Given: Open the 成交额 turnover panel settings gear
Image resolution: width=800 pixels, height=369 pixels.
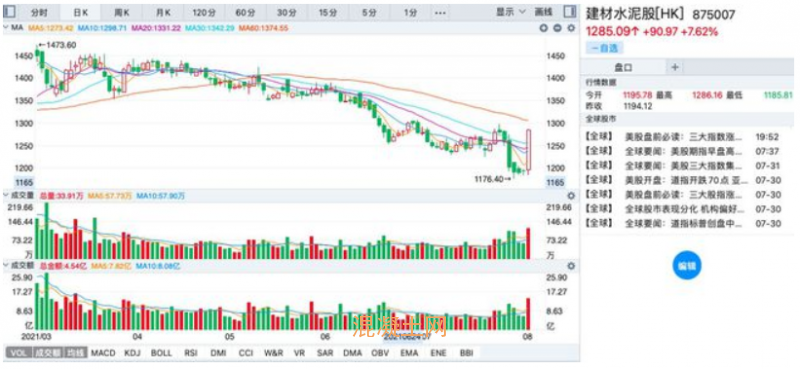Looking at the screenshot, I should pos(571,266).
